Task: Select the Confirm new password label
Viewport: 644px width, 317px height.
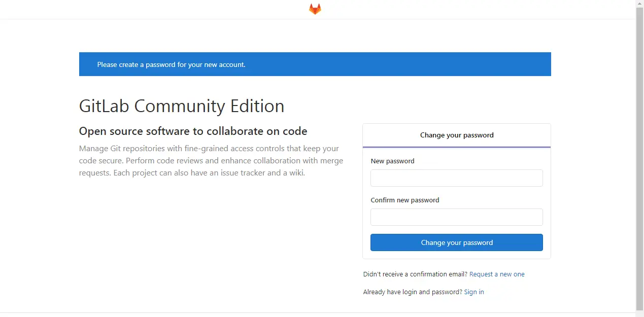Action: 404,200
